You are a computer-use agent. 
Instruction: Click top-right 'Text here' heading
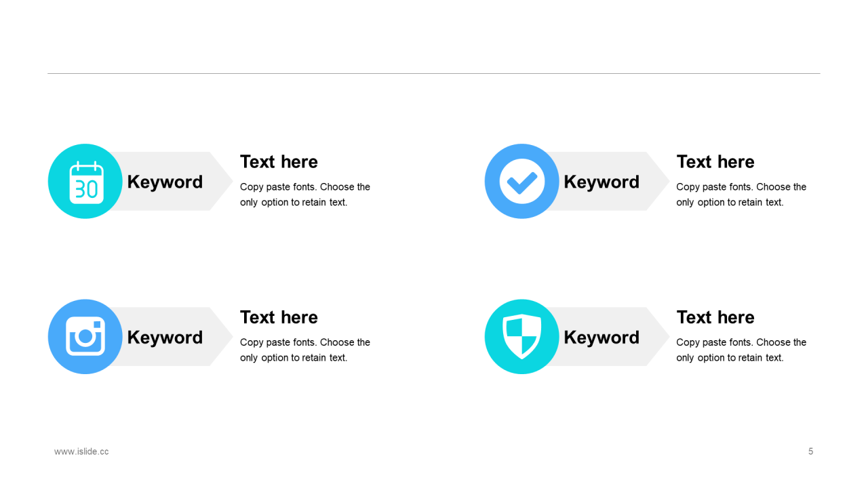715,162
